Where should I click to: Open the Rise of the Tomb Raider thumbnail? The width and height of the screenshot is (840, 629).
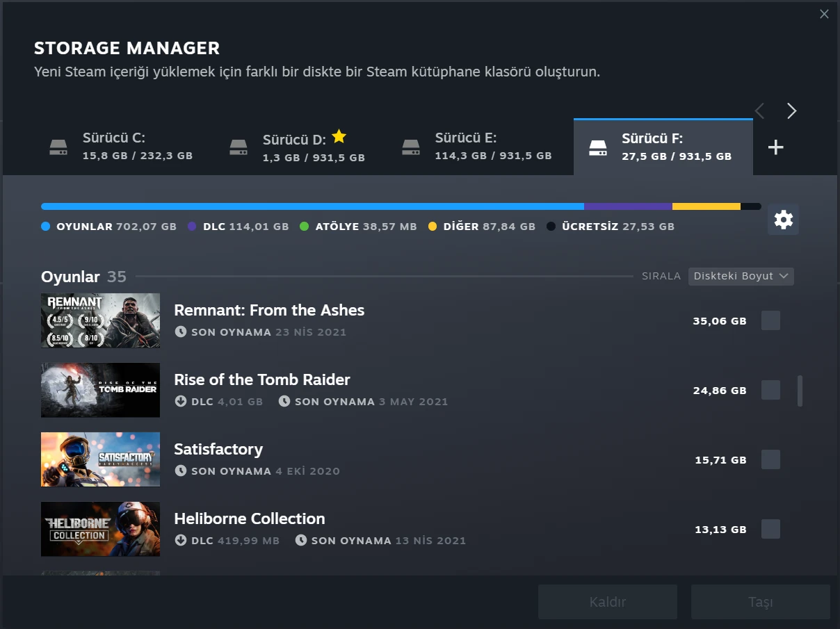pyautogui.click(x=100, y=390)
